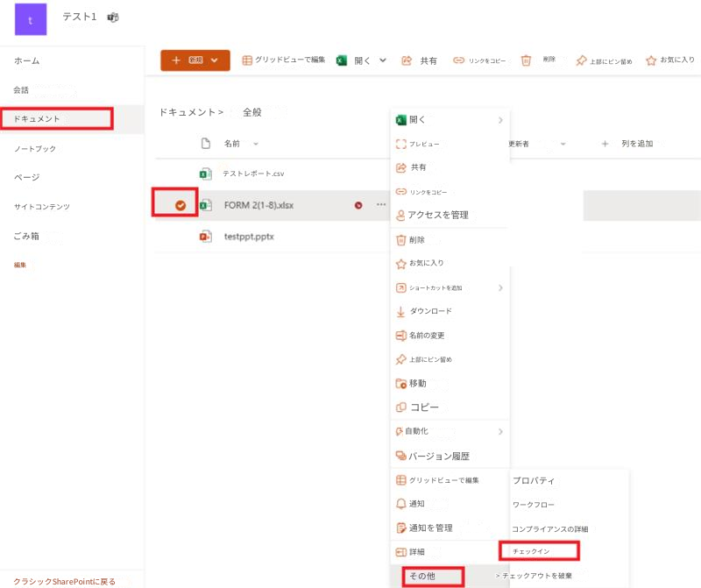This screenshot has width=701, height=588.
Task: Open 会話 in the sidebar
Action: 21,90
